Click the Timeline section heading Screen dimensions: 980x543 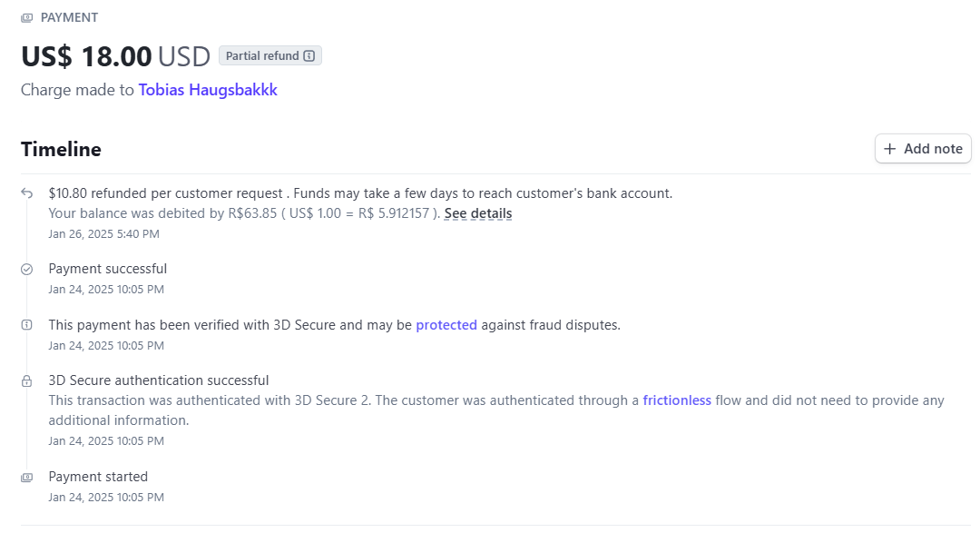click(62, 149)
